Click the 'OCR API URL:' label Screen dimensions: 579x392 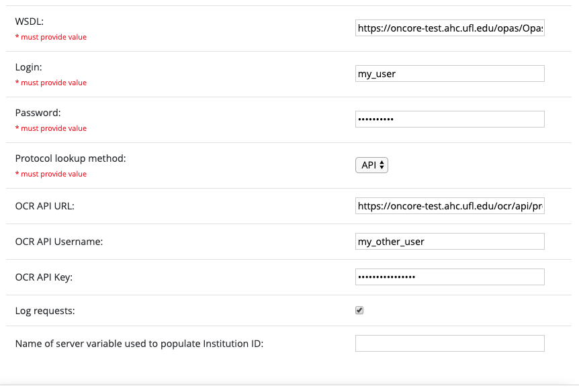pos(44,206)
